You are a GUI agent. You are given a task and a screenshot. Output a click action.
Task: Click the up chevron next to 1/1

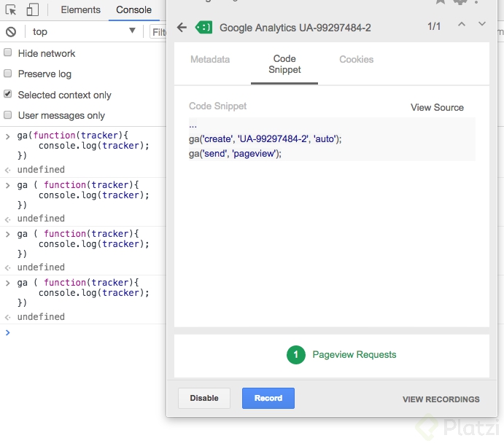click(461, 24)
